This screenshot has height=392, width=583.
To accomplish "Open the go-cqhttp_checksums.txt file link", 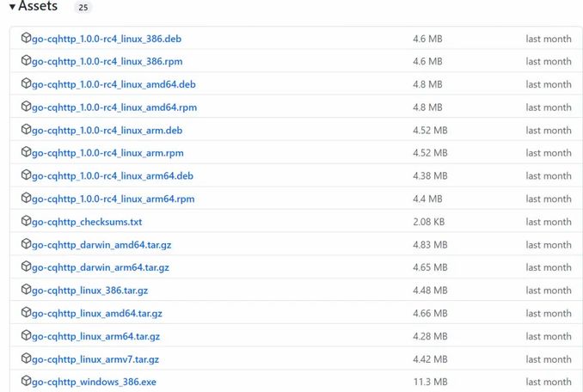I will [x=87, y=222].
